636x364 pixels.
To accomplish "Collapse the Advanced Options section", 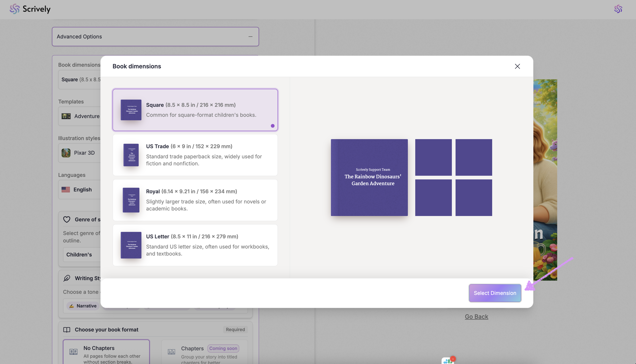I will point(250,37).
